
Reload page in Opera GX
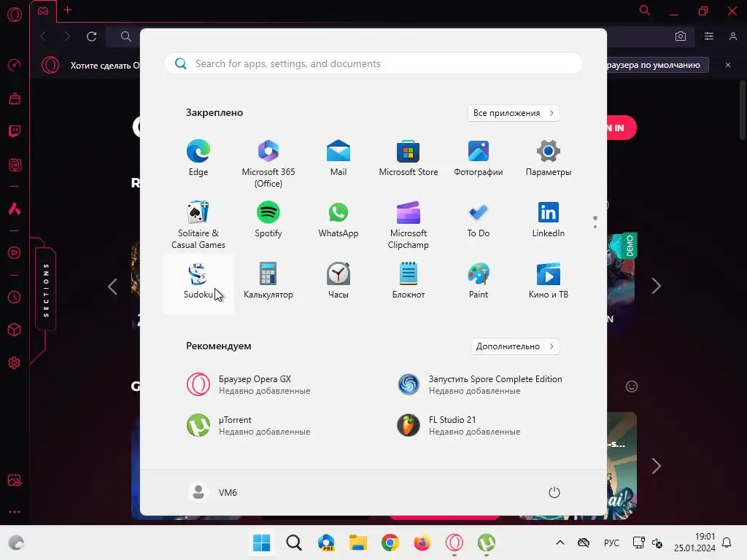pos(91,36)
